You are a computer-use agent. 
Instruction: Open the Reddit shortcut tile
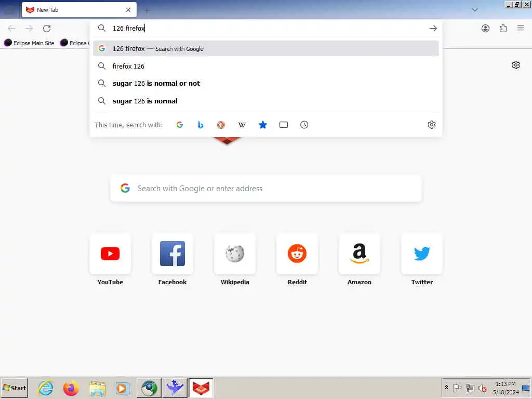point(297,254)
